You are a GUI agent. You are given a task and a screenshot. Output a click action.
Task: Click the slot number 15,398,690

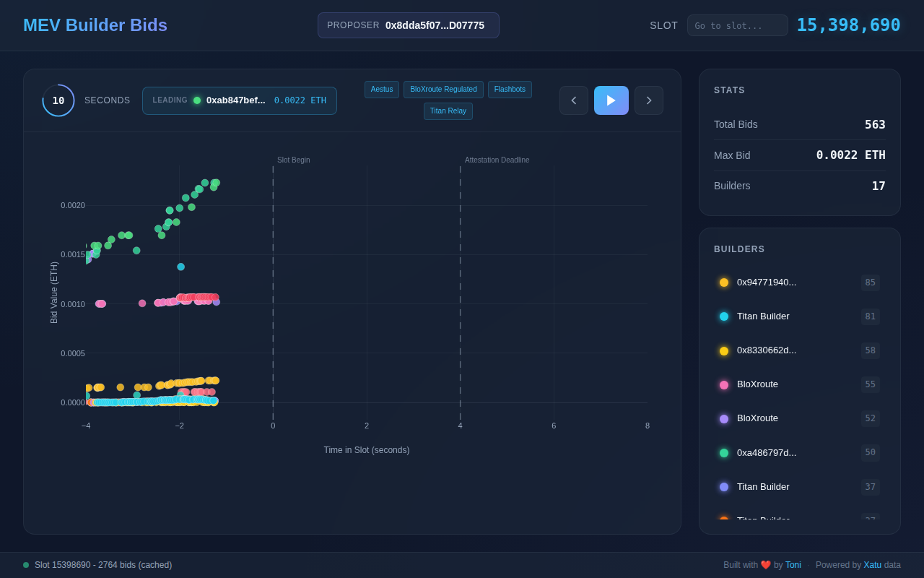[x=849, y=25]
